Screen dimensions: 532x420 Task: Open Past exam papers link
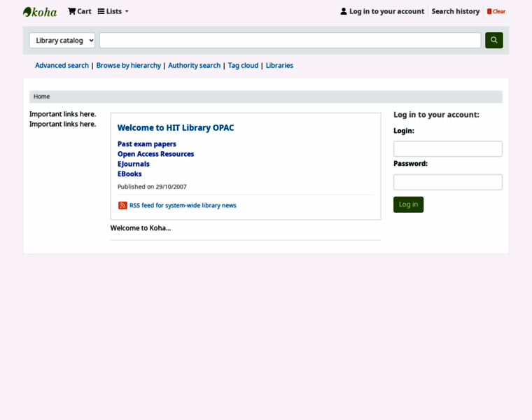tap(146, 144)
